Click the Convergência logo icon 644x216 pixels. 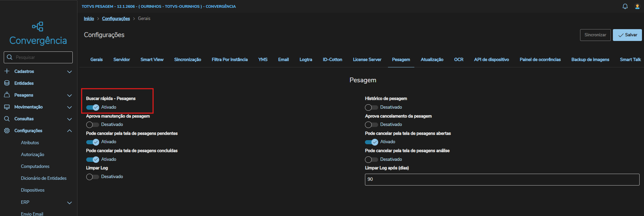(38, 26)
